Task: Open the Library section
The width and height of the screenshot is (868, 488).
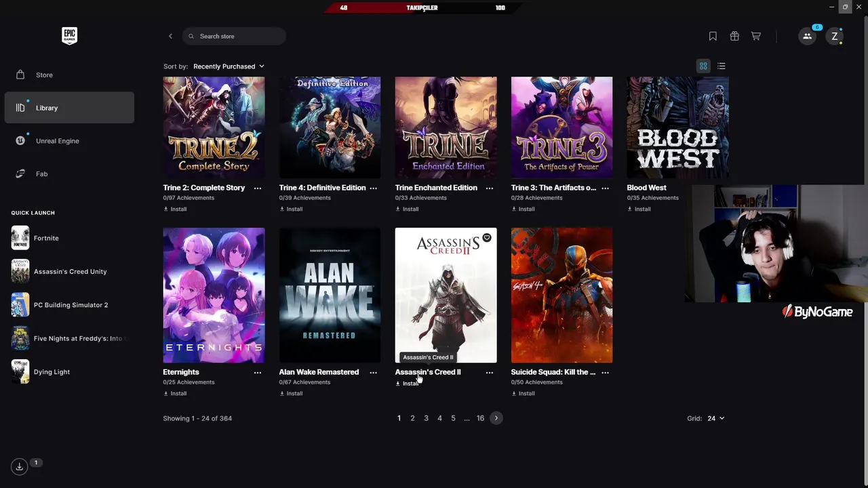Action: (x=69, y=108)
